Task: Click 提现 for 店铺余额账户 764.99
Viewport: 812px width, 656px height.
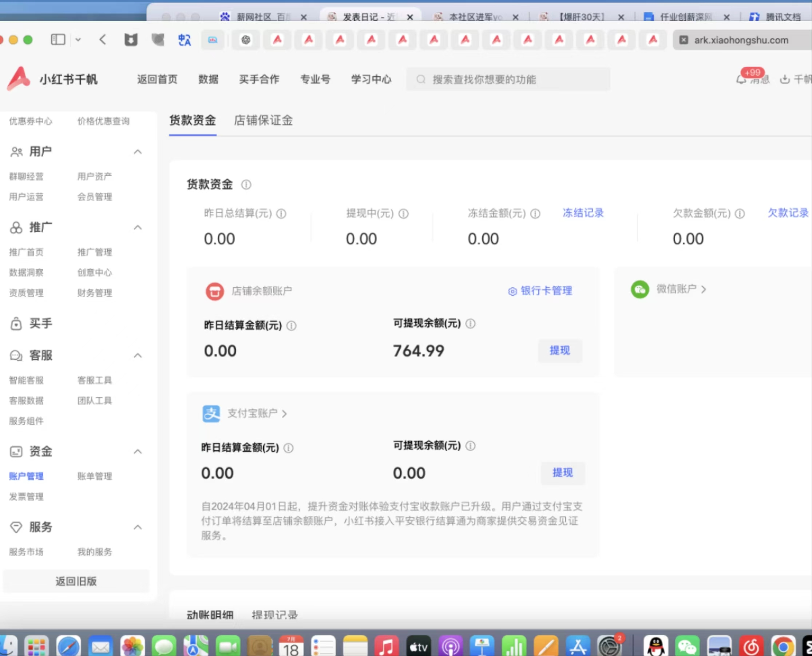Action: (560, 351)
